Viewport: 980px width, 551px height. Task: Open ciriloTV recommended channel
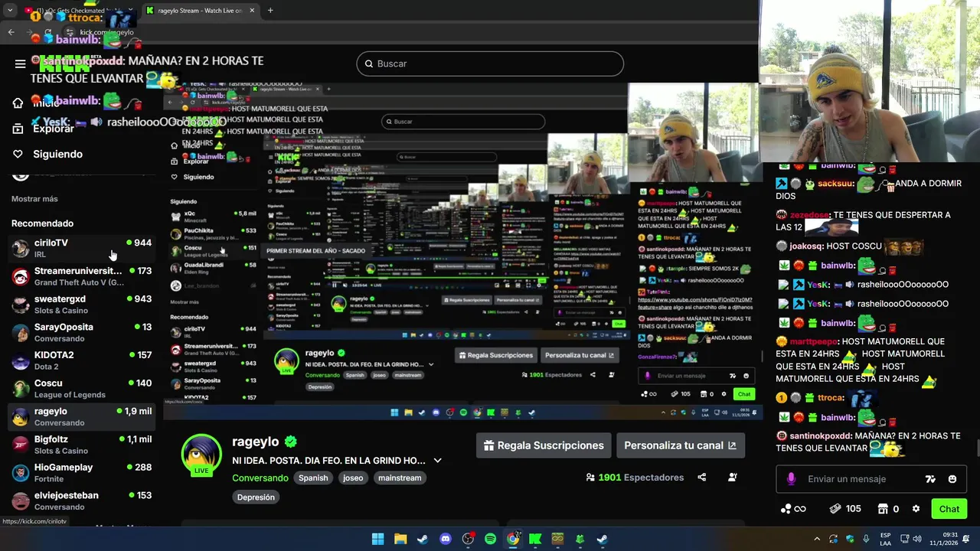click(81, 248)
